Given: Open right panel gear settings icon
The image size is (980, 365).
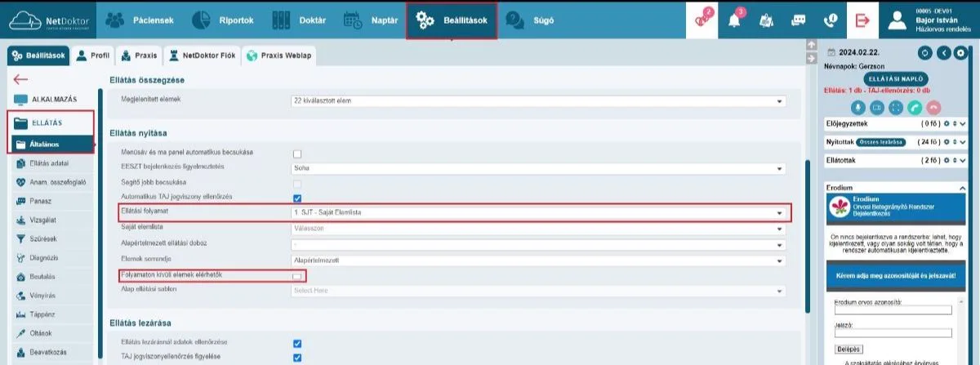Looking at the screenshot, I should point(960,53).
